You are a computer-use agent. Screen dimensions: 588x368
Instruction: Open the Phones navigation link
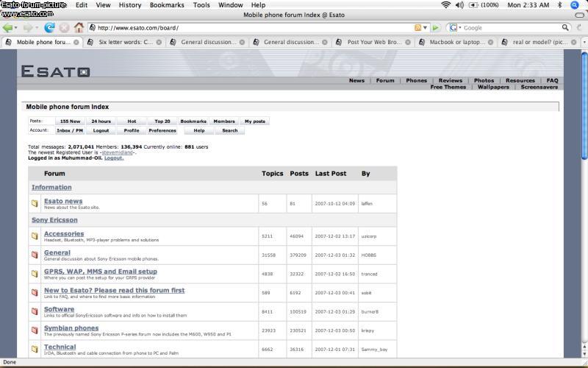tap(416, 80)
